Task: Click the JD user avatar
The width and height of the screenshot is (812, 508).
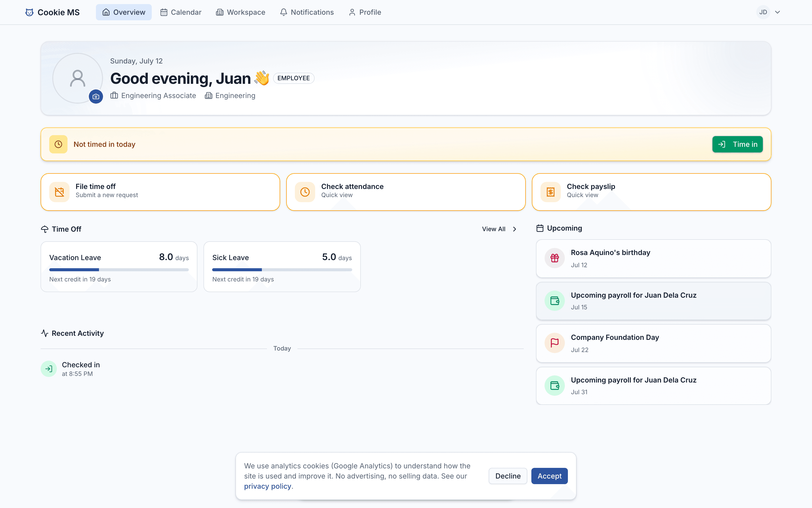Action: point(763,12)
